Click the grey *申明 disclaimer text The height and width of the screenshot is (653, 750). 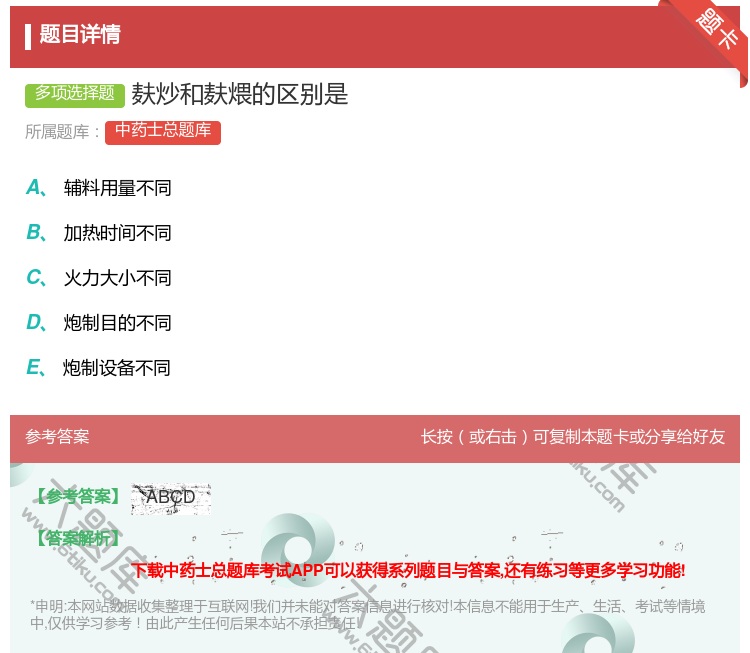pyautogui.click(x=367, y=615)
